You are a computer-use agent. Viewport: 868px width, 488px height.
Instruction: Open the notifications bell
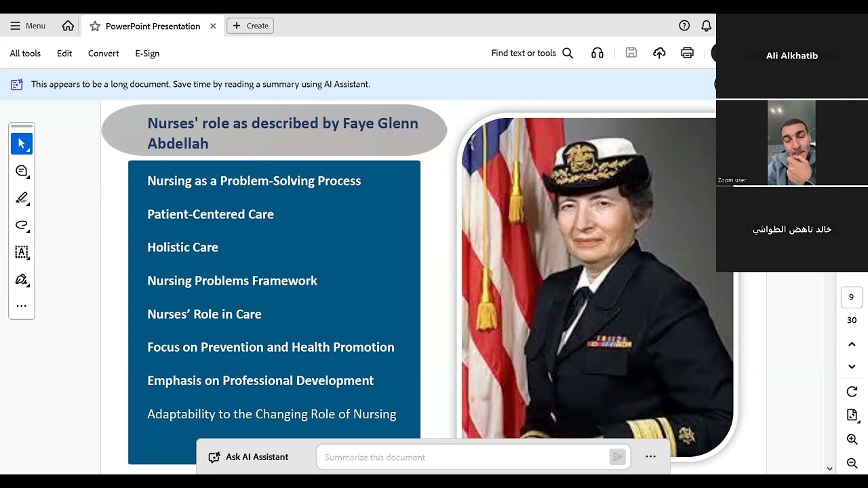(706, 26)
